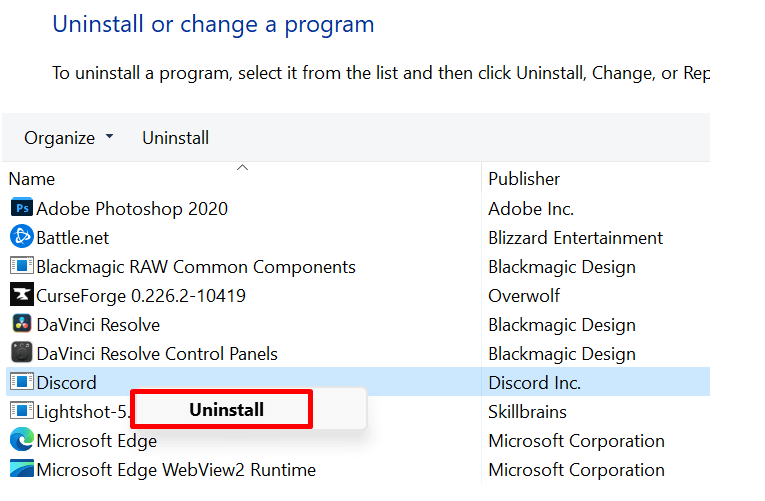
Task: Choose Uninstall from the context menu
Action: (x=227, y=410)
